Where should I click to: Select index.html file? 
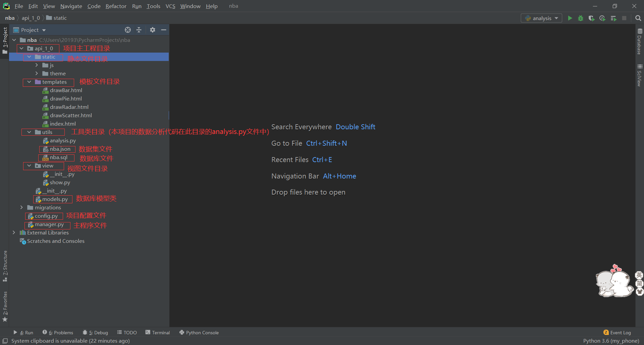coord(59,124)
